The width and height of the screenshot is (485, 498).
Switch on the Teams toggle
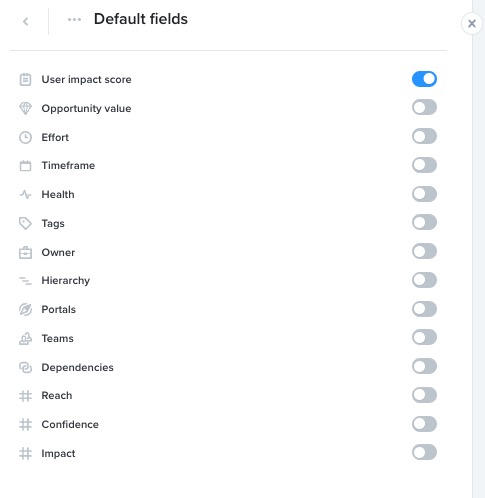[x=424, y=337]
